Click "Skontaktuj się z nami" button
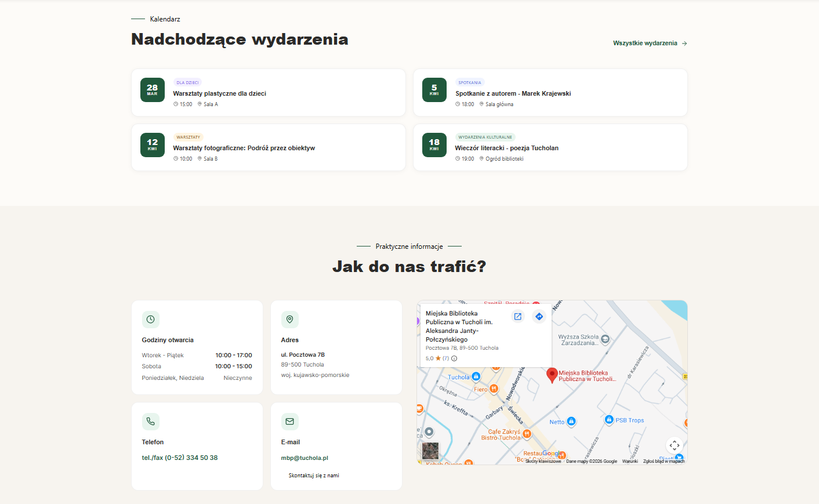Image resolution: width=819 pixels, height=504 pixels. point(314,476)
